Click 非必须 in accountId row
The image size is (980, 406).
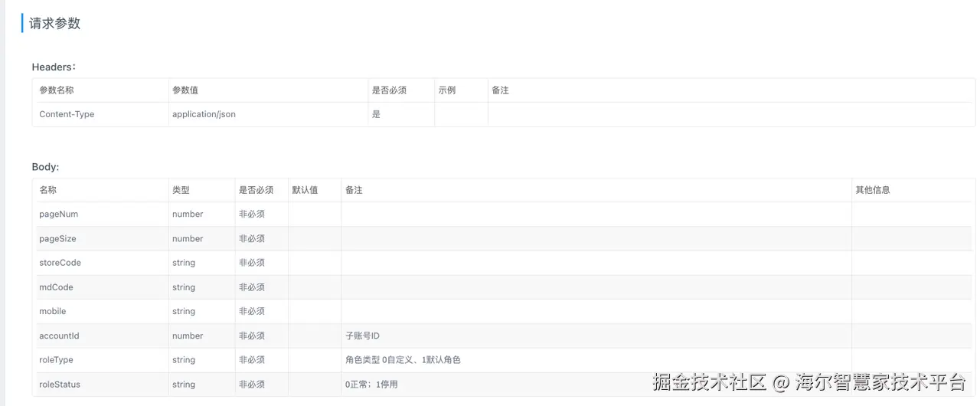click(252, 336)
